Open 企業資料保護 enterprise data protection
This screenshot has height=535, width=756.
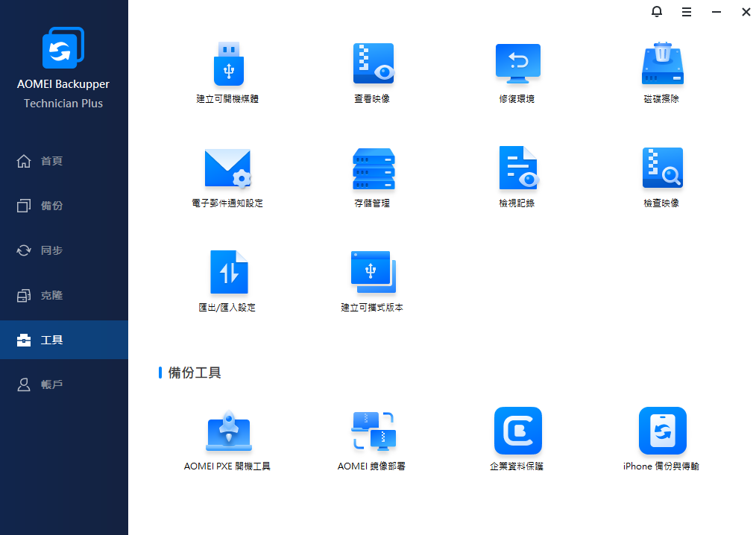point(517,440)
